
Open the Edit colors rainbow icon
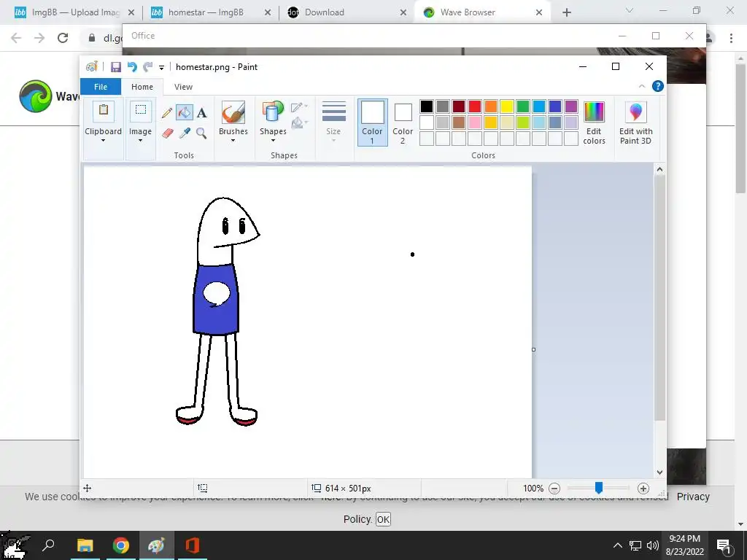594,112
